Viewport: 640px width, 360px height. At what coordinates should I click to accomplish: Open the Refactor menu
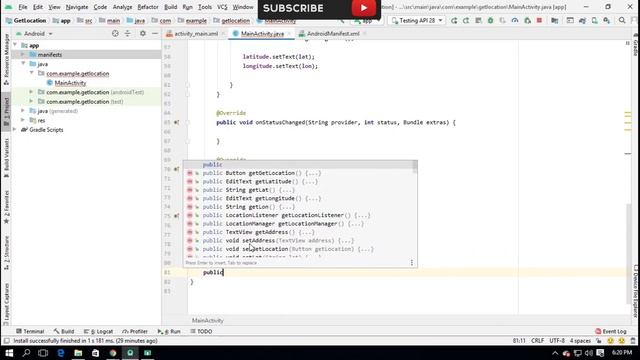point(148,7)
